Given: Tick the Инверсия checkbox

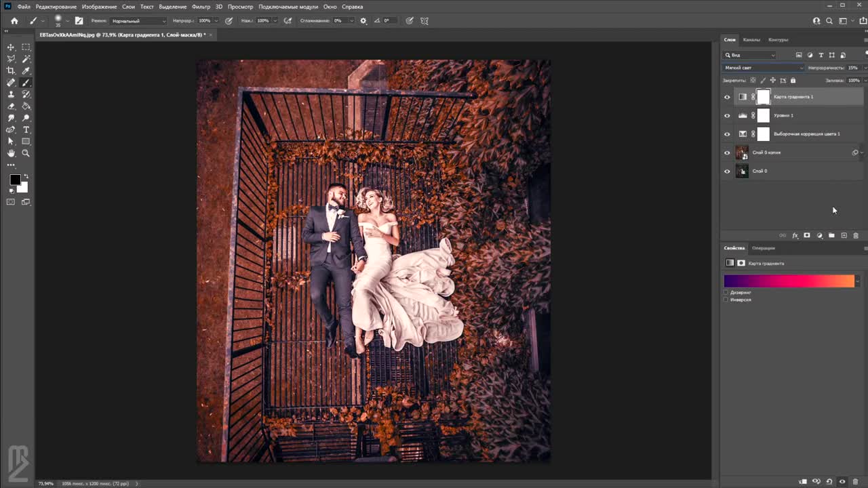Looking at the screenshot, I should point(726,300).
